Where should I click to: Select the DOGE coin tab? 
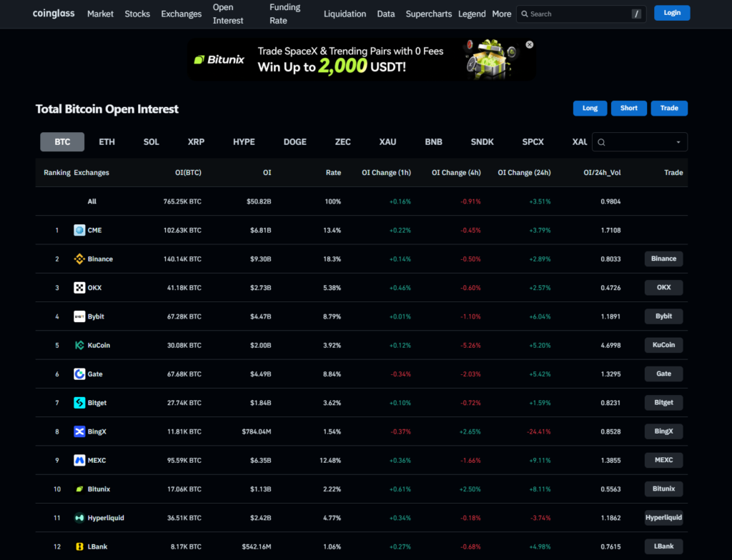point(295,142)
